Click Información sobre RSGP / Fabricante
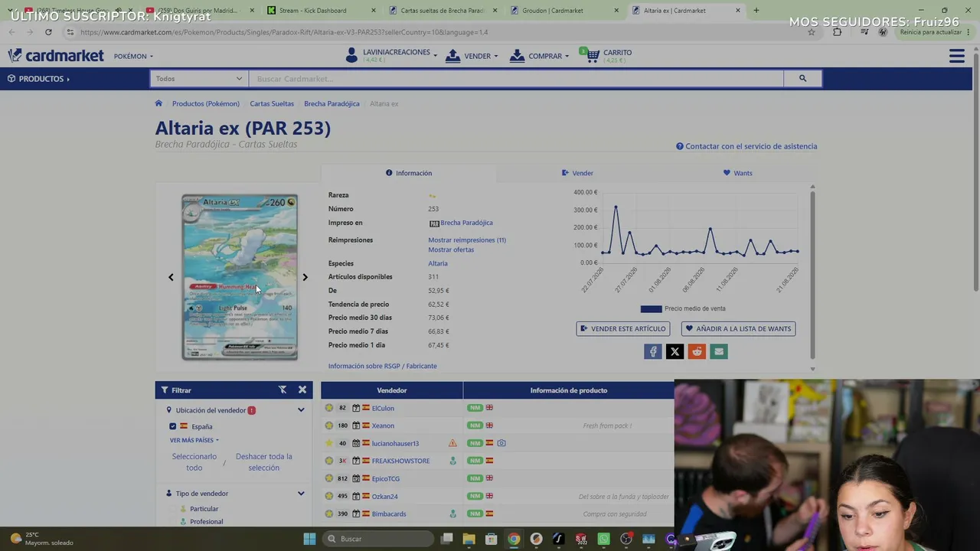 [383, 366]
